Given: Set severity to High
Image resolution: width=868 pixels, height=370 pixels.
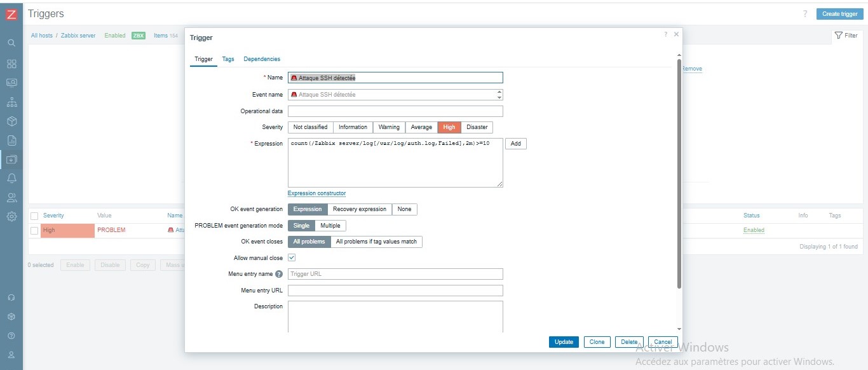Looking at the screenshot, I should tap(449, 127).
